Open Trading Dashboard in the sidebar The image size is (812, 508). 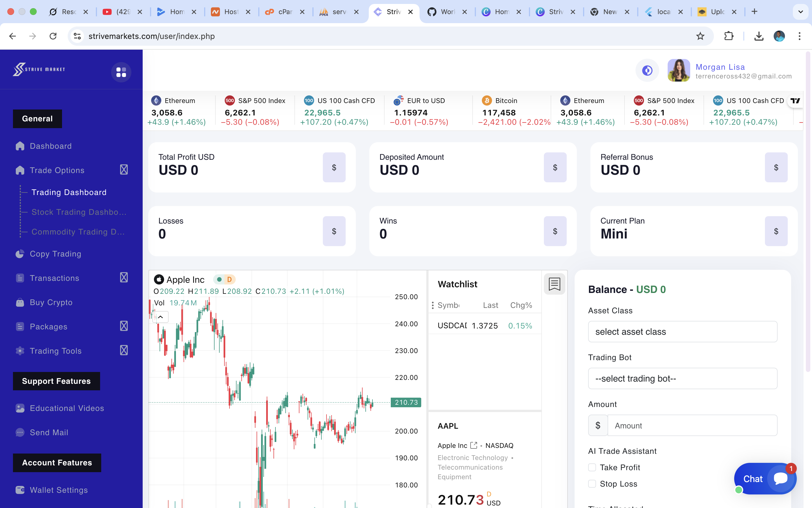(x=69, y=192)
